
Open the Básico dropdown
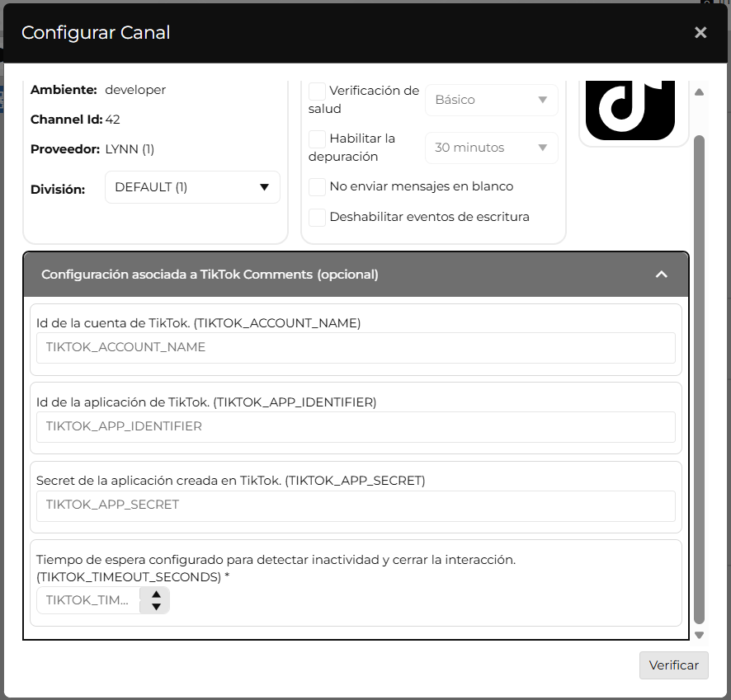492,100
